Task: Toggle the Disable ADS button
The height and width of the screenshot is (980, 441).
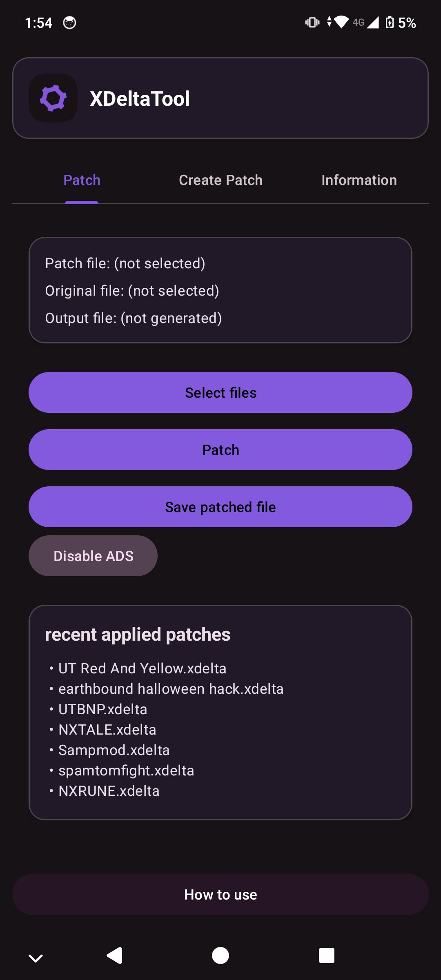Action: [x=93, y=556]
